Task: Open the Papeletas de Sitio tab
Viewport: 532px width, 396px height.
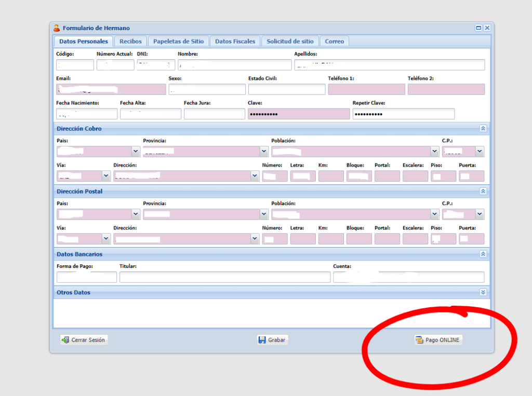Action: coord(178,41)
